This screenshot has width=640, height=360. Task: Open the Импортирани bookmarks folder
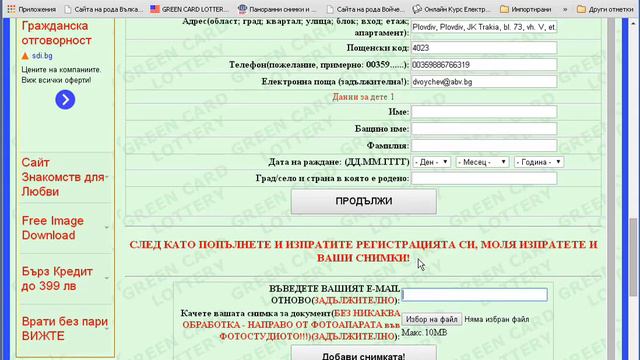pos(526,9)
